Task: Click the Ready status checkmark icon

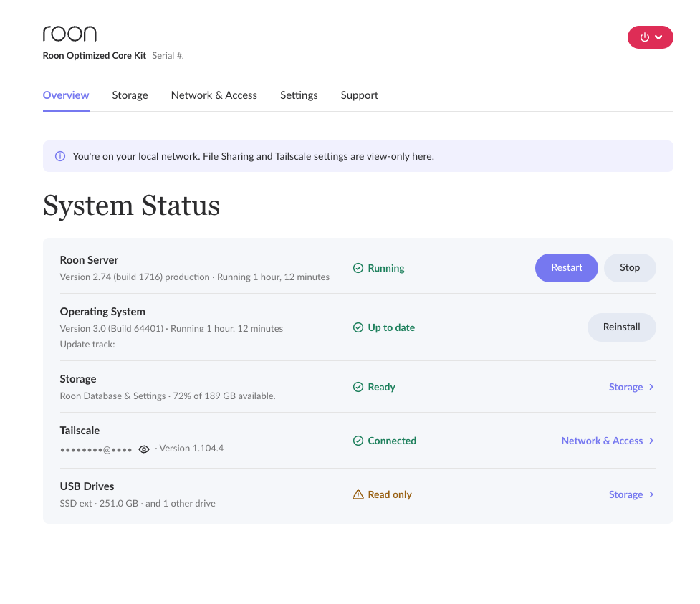Action: click(x=358, y=387)
